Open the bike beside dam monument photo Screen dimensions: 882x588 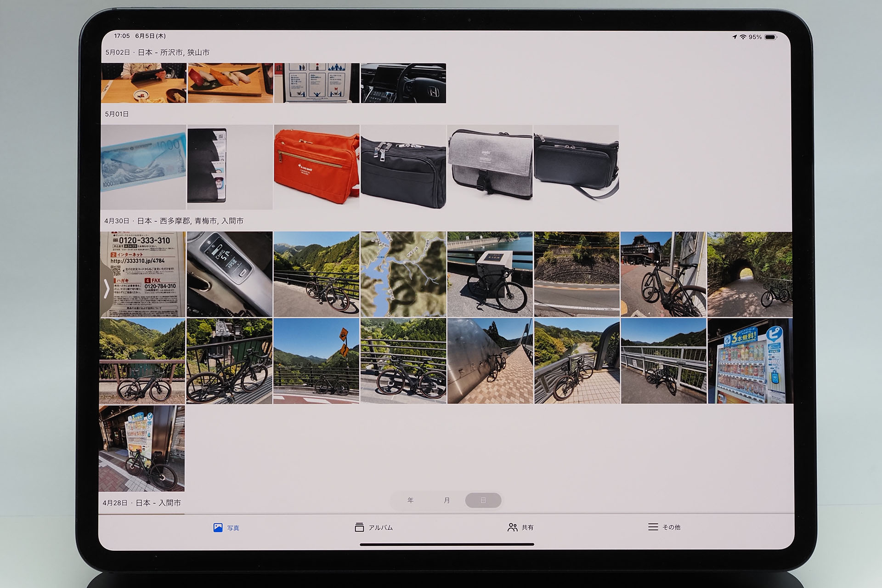(490, 274)
